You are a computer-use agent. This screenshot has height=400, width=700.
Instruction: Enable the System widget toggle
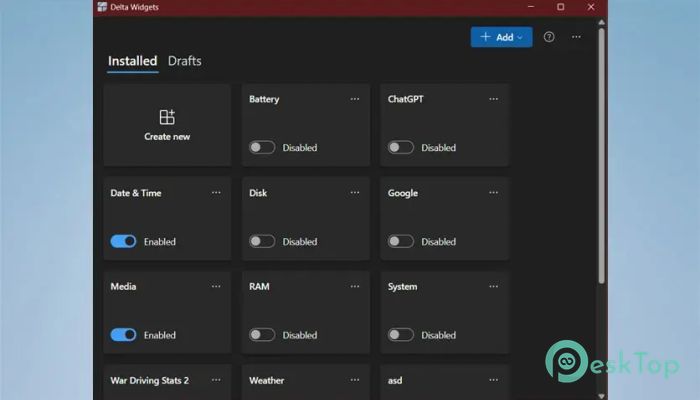point(401,335)
